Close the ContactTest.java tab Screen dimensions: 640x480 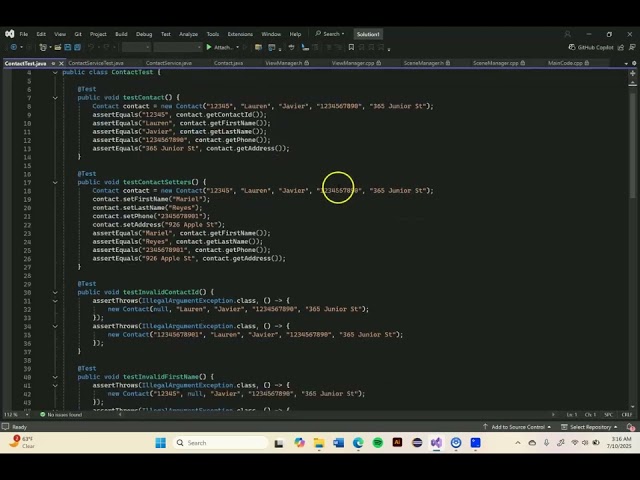pyautogui.click(x=61, y=63)
